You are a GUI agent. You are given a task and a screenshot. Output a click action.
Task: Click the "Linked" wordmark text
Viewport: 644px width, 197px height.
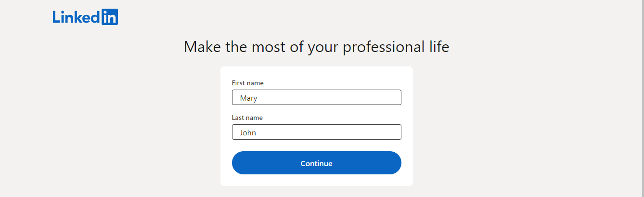(x=77, y=17)
